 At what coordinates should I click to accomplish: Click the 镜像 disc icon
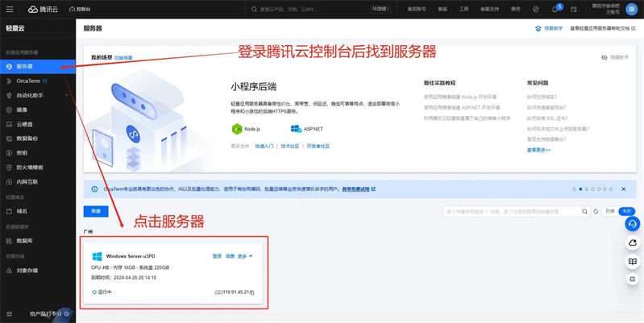pyautogui.click(x=9, y=110)
